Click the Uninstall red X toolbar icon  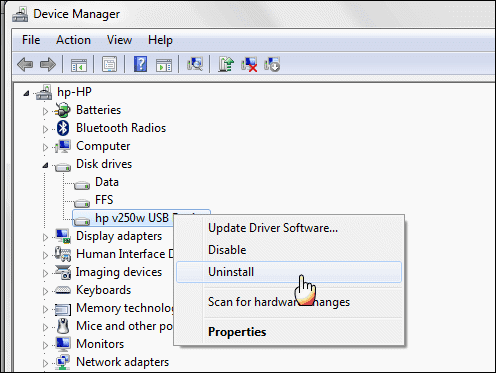pos(249,64)
